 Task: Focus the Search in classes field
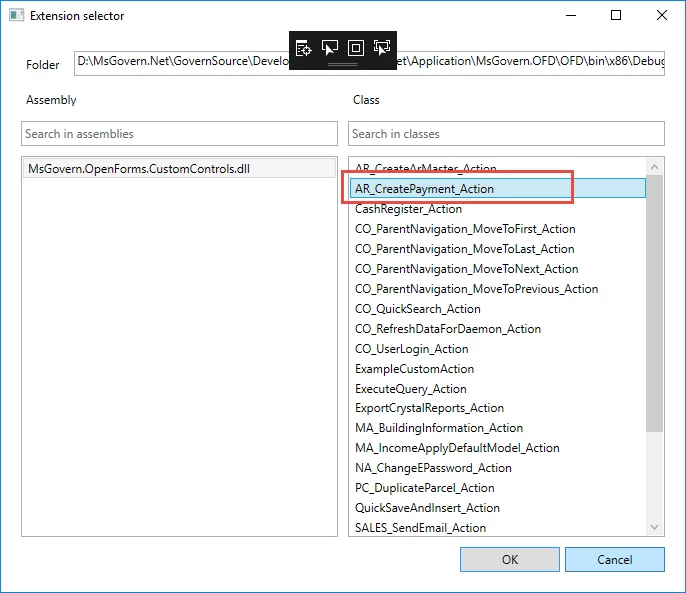click(506, 134)
